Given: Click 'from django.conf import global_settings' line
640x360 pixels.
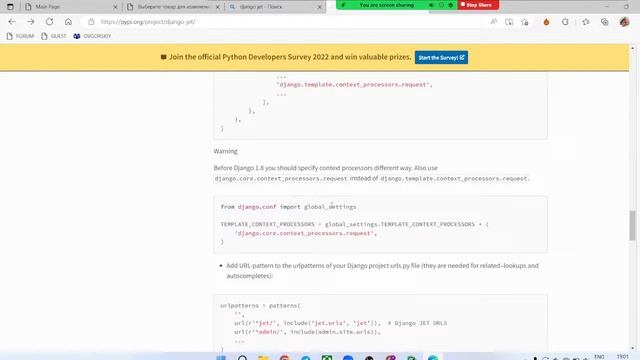Looking at the screenshot, I should coord(288,207).
